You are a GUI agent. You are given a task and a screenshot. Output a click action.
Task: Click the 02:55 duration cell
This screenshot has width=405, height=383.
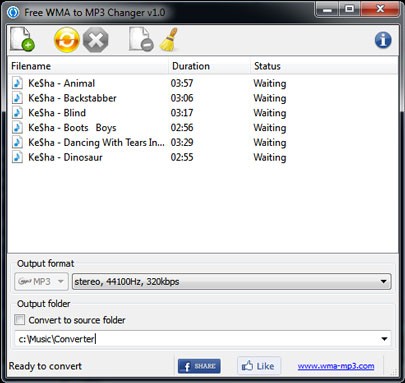point(182,157)
